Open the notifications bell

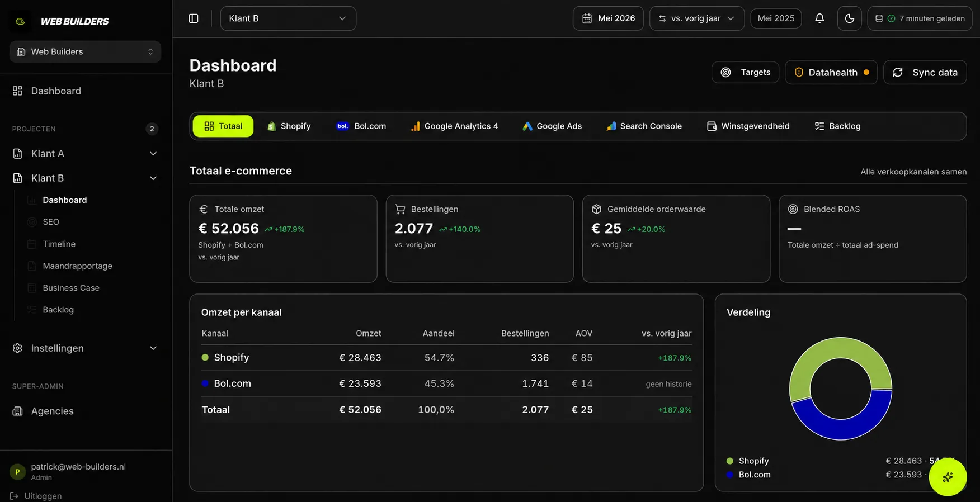point(819,18)
